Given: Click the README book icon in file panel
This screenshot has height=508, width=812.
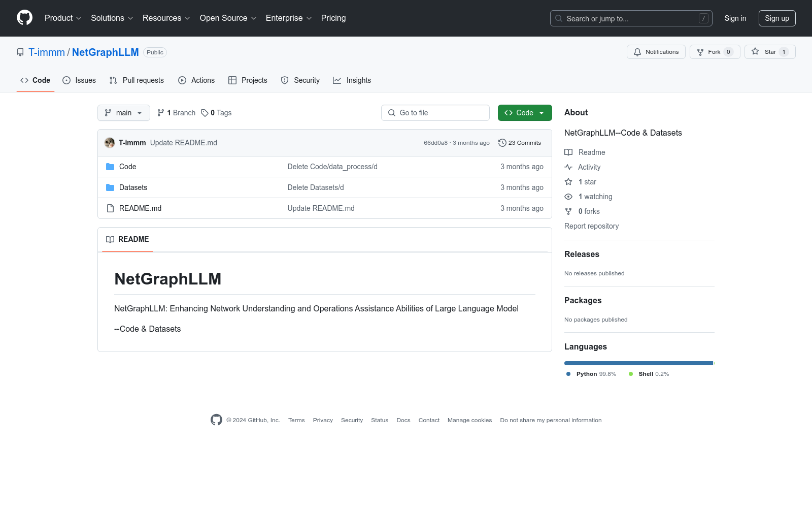Looking at the screenshot, I should coord(110,239).
